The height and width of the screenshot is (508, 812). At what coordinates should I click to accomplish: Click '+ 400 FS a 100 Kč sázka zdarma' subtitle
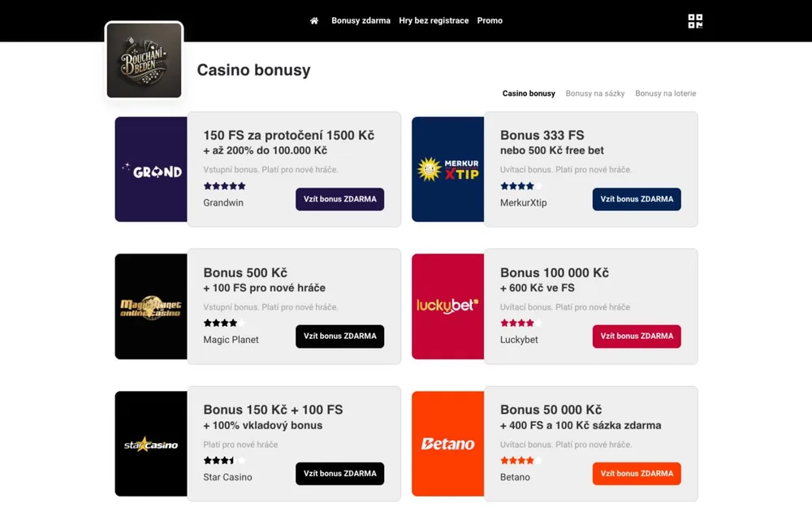[x=581, y=426]
